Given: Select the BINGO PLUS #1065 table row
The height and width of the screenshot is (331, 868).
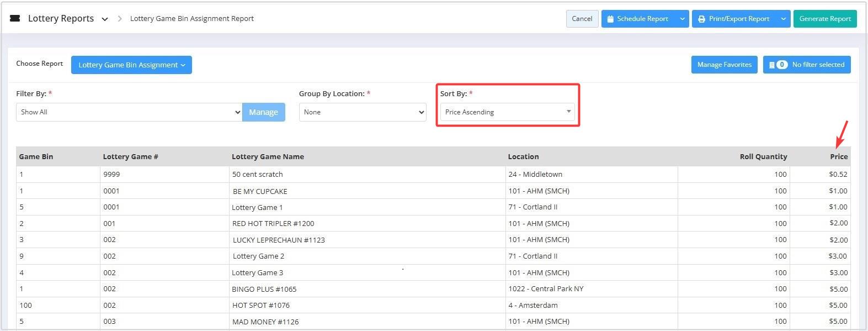Looking at the screenshot, I should [x=433, y=289].
